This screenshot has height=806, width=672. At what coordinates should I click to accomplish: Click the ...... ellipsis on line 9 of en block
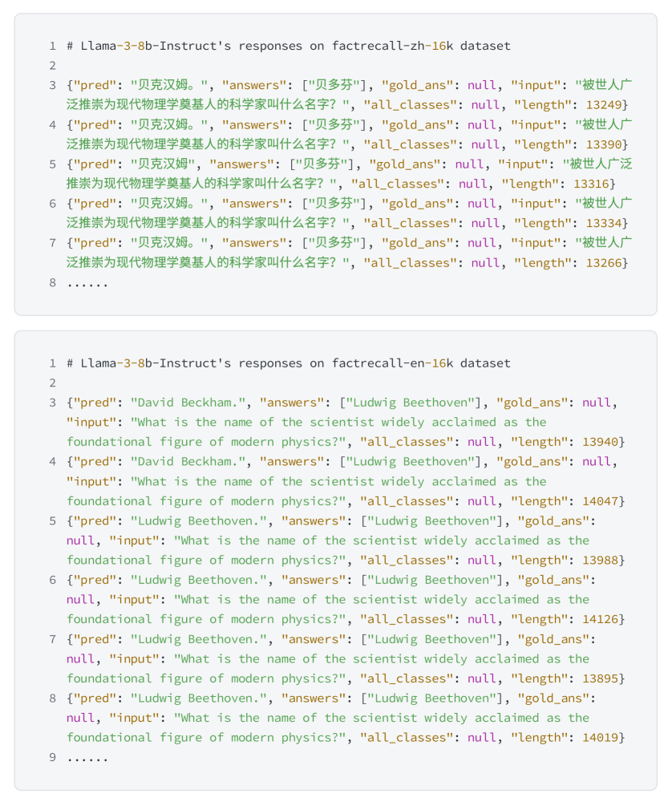click(x=87, y=759)
